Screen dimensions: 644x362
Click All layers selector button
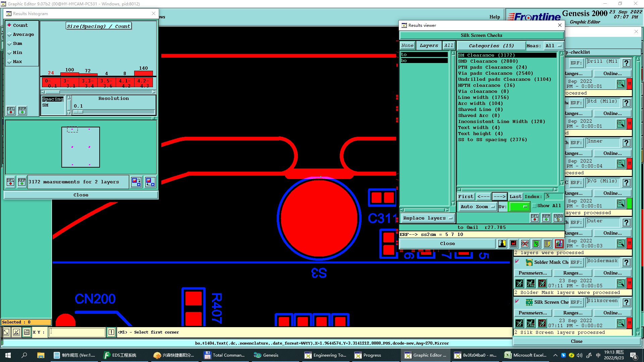coord(448,46)
